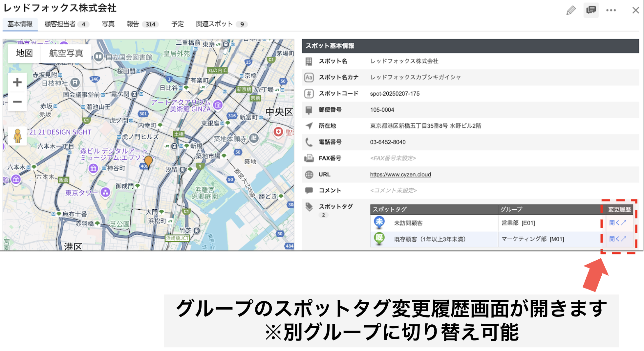Click the Street View pegman icon
Screen dimensions: 644x351
tap(17, 136)
